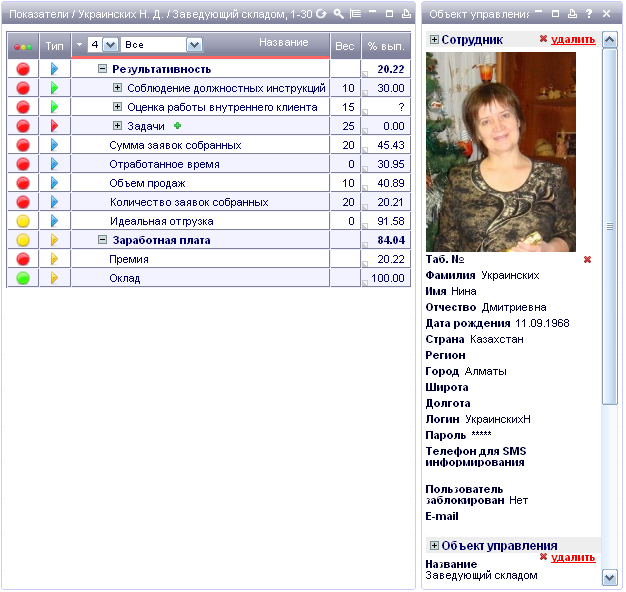Click the yellow status circle for Заработная плата
626x592 pixels.
23,240
